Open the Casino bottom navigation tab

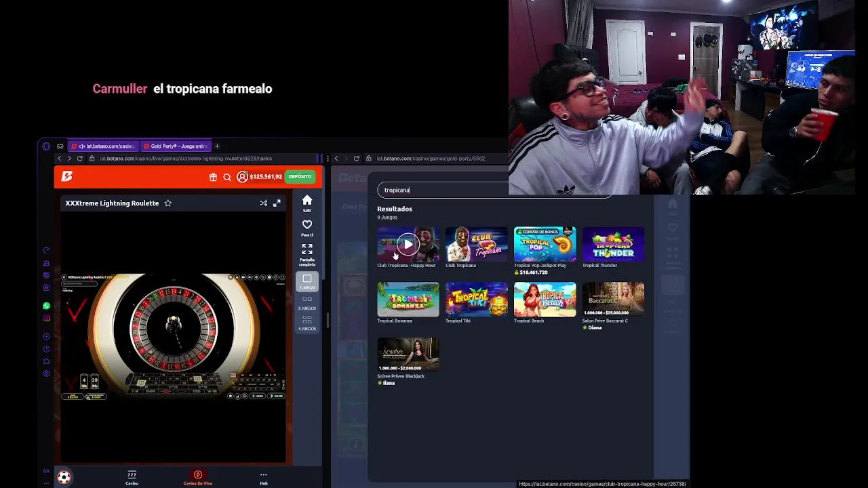(132, 478)
